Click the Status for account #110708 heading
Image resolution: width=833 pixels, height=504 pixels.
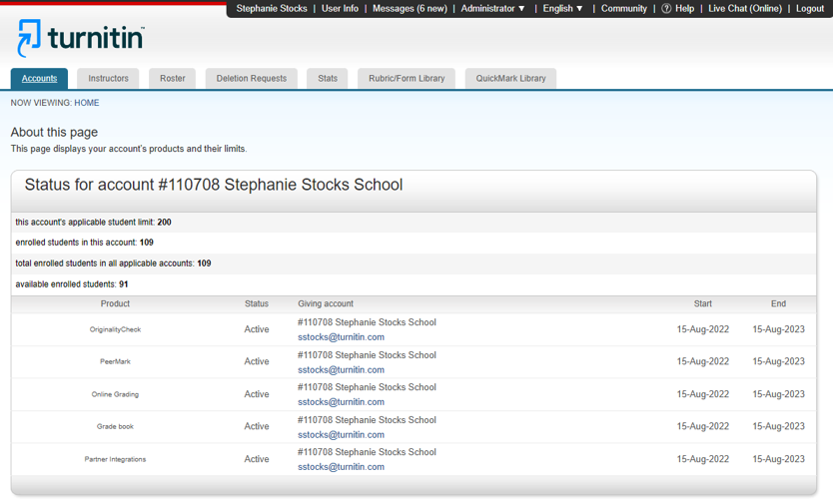click(214, 185)
